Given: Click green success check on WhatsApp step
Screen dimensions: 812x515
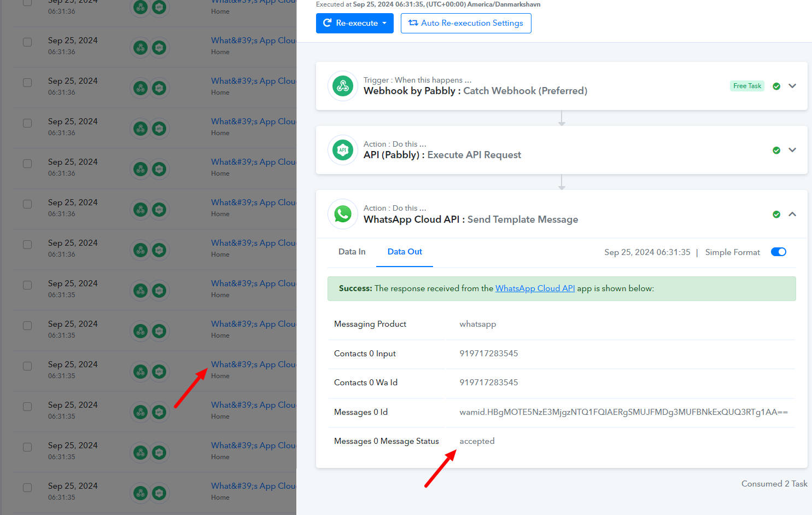Looking at the screenshot, I should [776, 215].
